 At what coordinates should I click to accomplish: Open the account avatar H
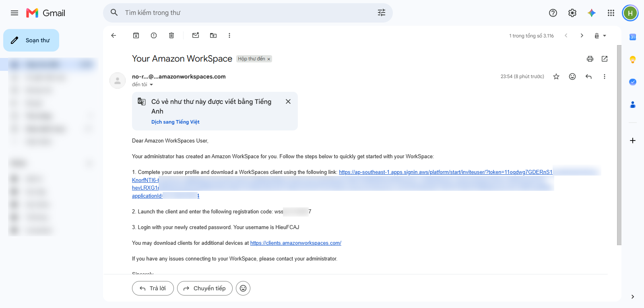(x=630, y=13)
